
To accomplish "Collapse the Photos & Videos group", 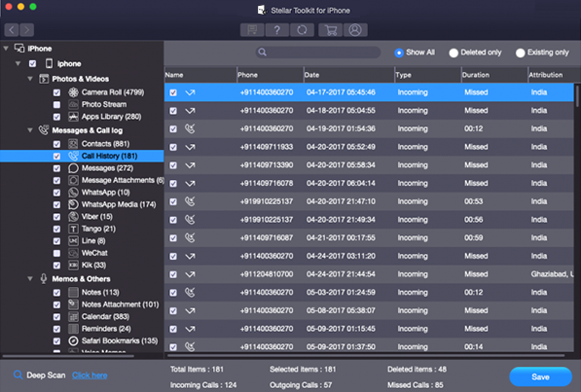I will pyautogui.click(x=30, y=79).
